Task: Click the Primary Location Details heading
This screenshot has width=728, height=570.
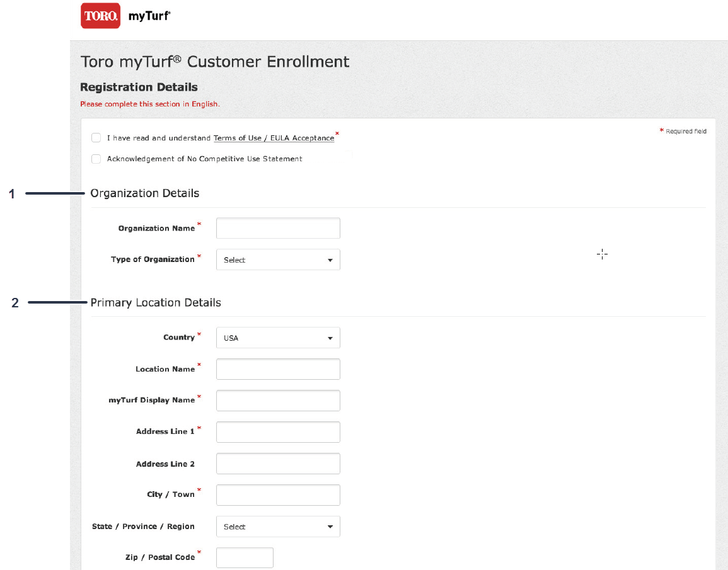Action: pos(156,303)
